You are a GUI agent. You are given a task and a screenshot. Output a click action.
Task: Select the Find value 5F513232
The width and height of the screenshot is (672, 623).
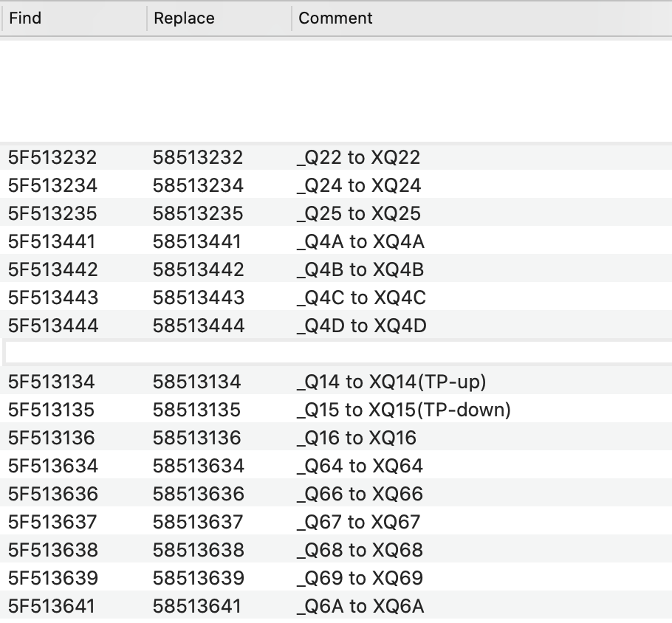click(x=52, y=157)
